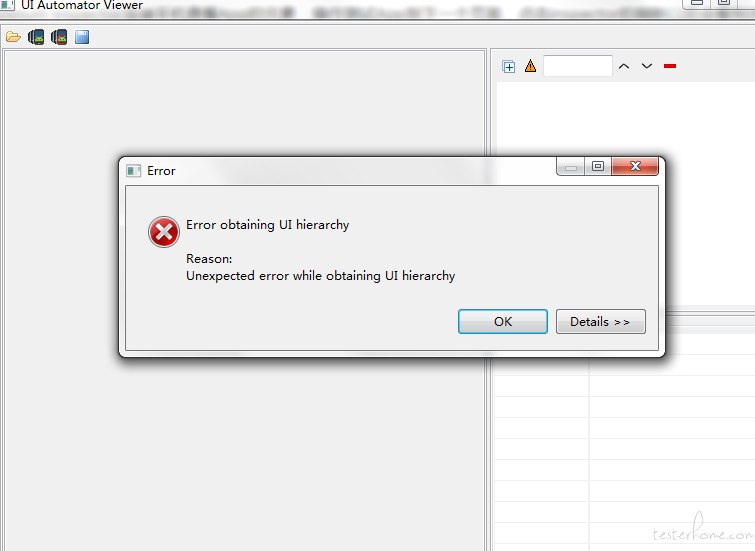The height and width of the screenshot is (551, 755).
Task: Expand error Details >> button
Action: coord(600,321)
